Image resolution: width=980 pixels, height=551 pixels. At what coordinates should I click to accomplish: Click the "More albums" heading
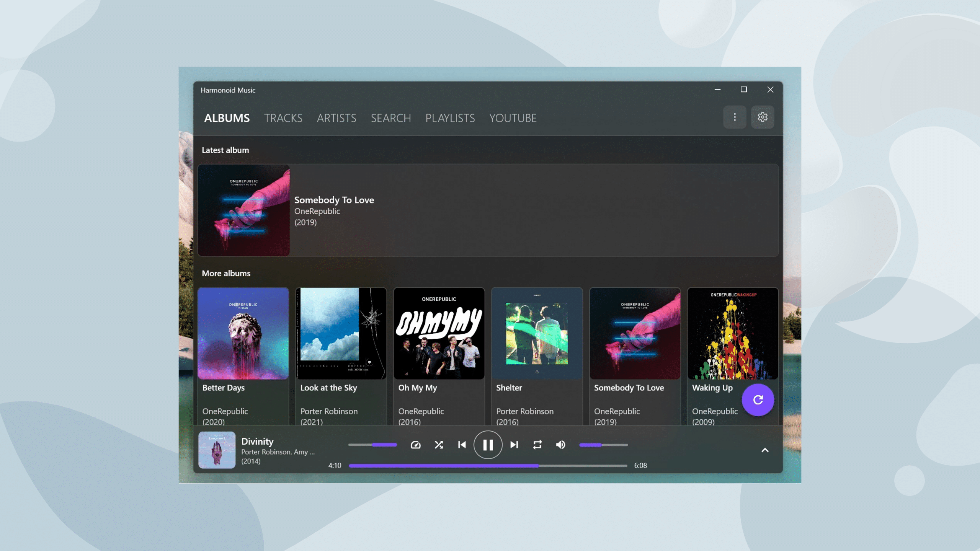click(226, 273)
